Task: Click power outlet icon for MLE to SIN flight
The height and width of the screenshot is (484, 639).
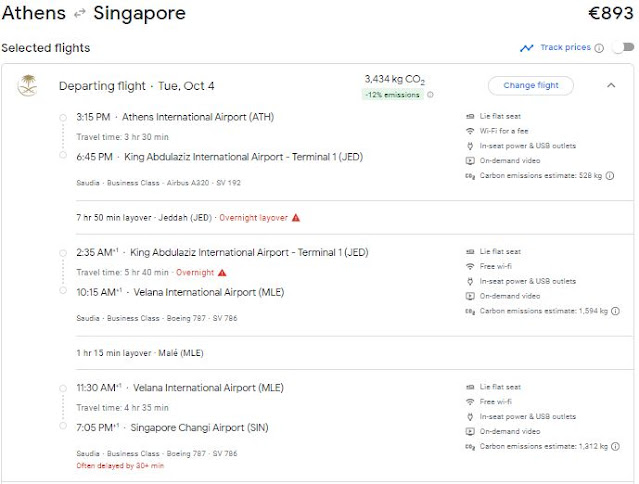Action: point(470,416)
